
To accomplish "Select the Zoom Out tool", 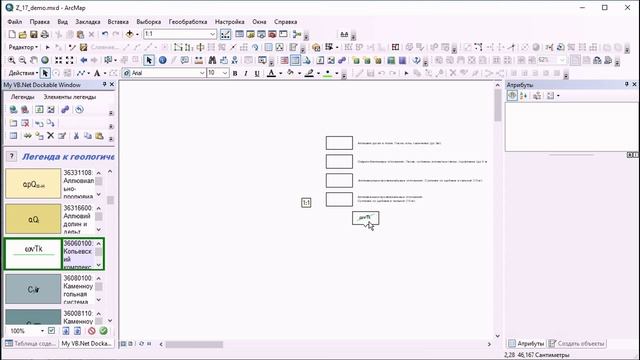I will (x=23, y=60).
